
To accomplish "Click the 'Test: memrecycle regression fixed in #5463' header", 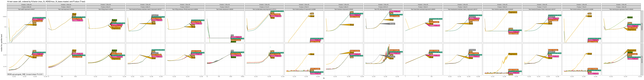I will coord(621,9).
